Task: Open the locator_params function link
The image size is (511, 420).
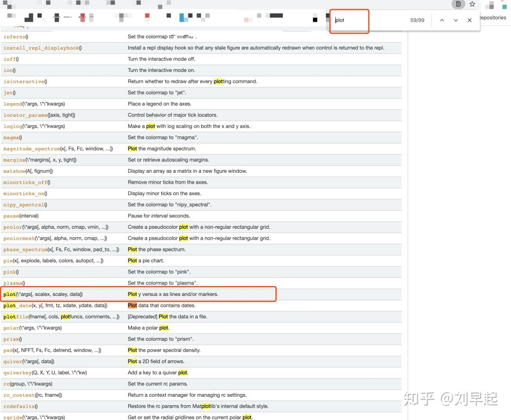Action: click(x=25, y=115)
